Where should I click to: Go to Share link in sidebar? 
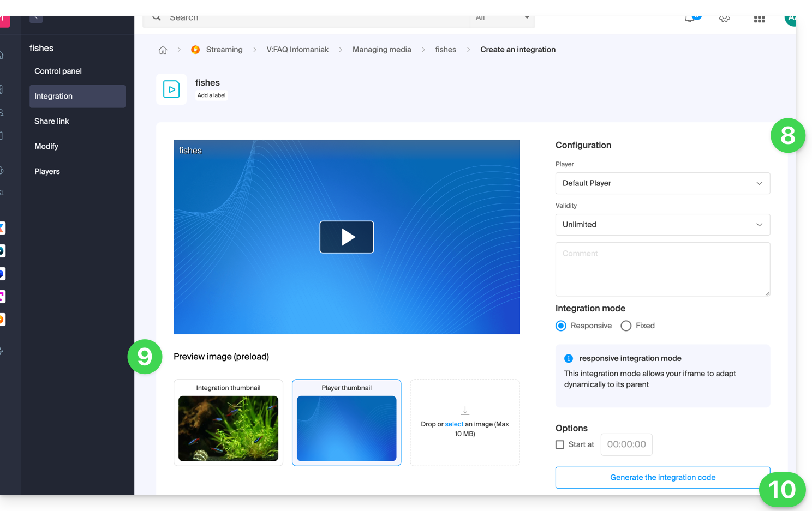click(x=52, y=121)
